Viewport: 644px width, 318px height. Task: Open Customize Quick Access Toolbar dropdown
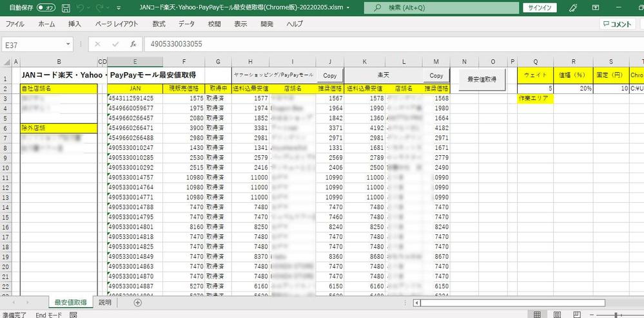point(119,8)
